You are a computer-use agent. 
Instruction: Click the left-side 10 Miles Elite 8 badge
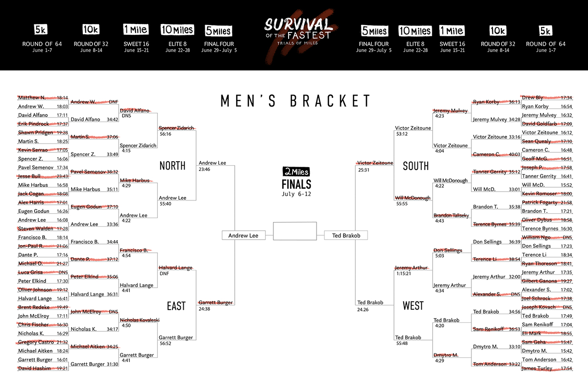(x=177, y=30)
